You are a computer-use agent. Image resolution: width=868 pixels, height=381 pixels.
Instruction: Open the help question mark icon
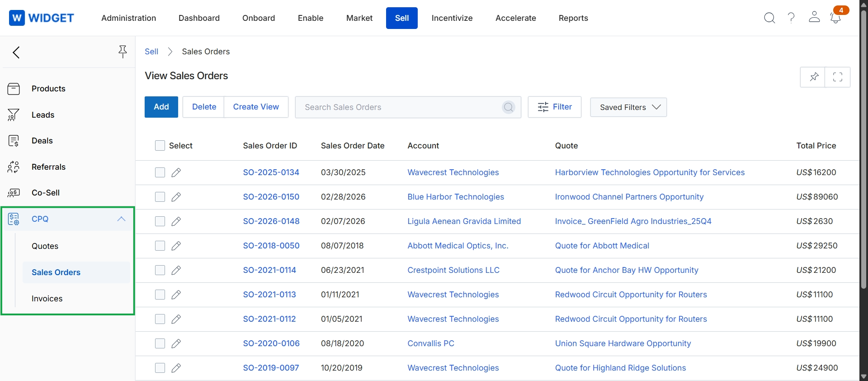[x=791, y=18]
